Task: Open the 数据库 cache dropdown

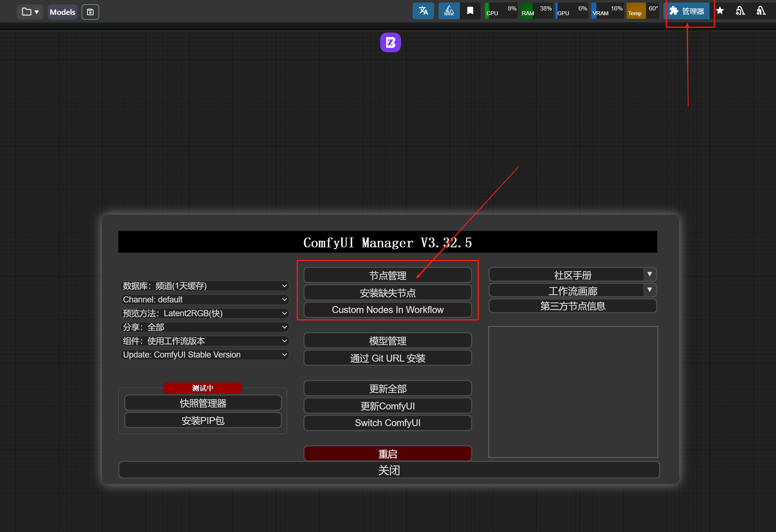Action: point(205,286)
